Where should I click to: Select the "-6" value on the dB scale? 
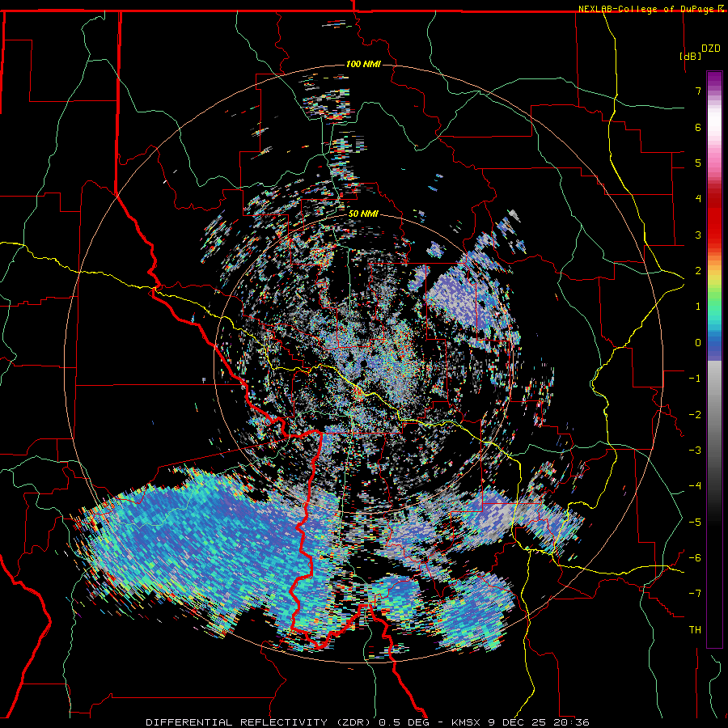[x=695, y=557]
